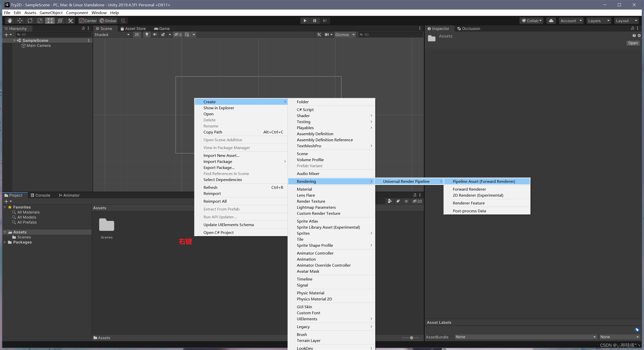
Task: Click the Hierarchy search field
Action: (x=54, y=34)
